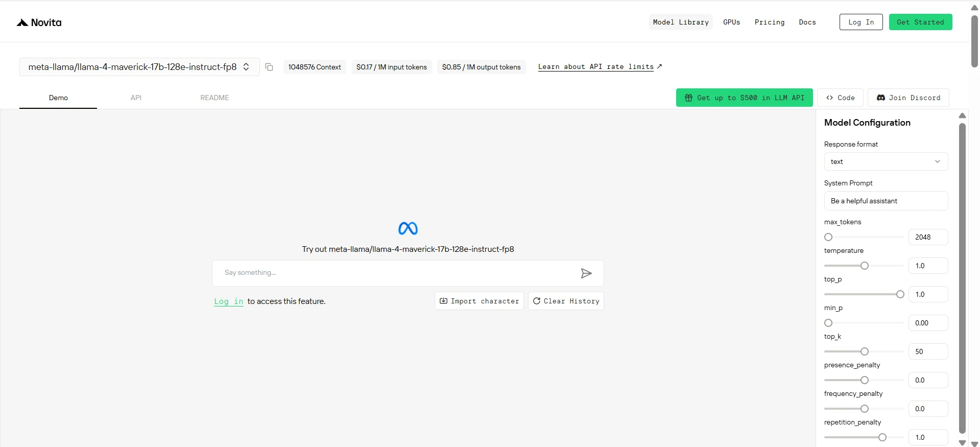
Task: Open the Docs page
Action: [807, 22]
